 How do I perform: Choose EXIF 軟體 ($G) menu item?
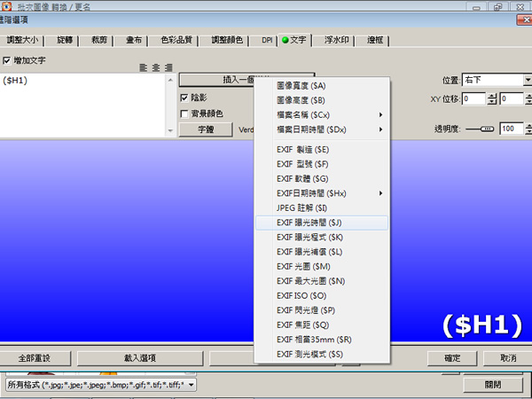coord(321,179)
